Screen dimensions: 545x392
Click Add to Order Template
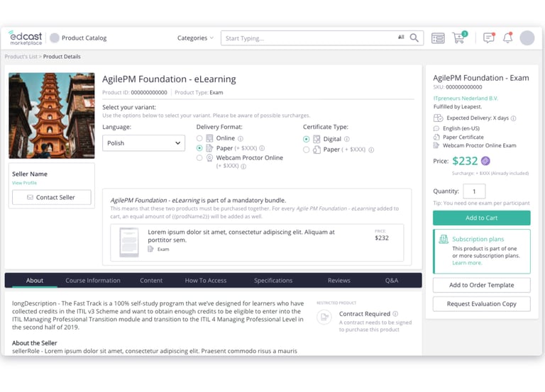click(x=481, y=285)
